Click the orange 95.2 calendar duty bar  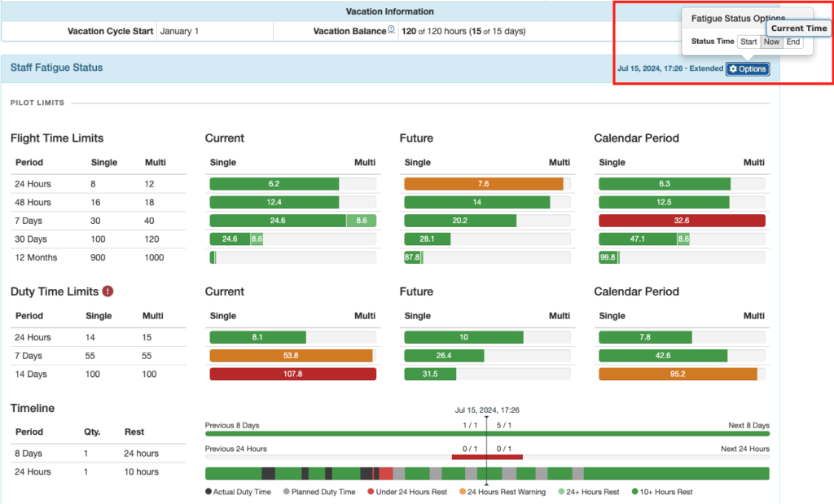[x=678, y=374]
